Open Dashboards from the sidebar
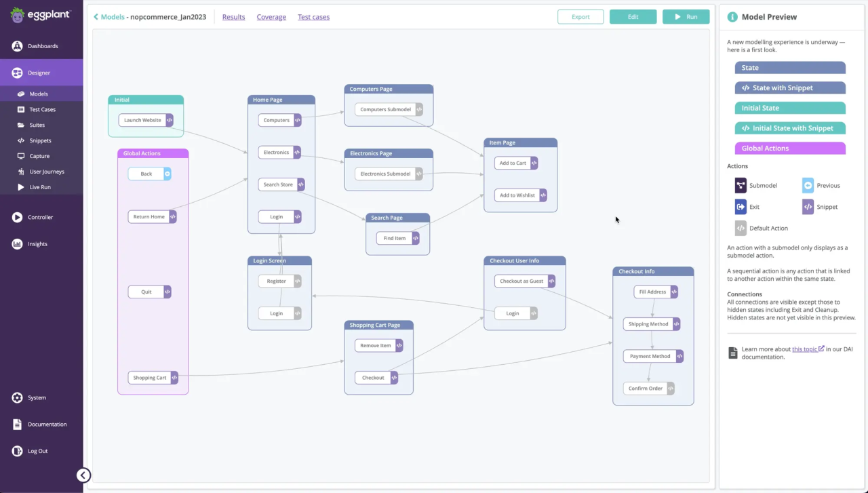The height and width of the screenshot is (493, 868). [41, 46]
